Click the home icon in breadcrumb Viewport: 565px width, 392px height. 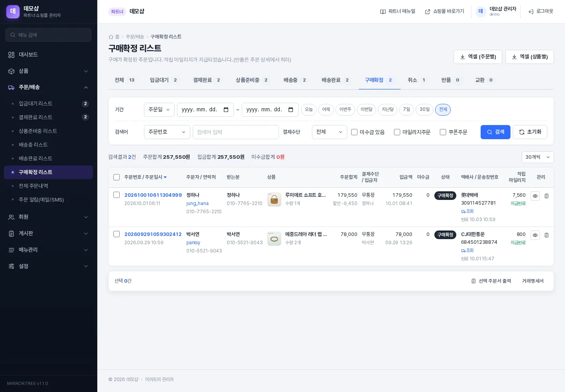click(111, 37)
